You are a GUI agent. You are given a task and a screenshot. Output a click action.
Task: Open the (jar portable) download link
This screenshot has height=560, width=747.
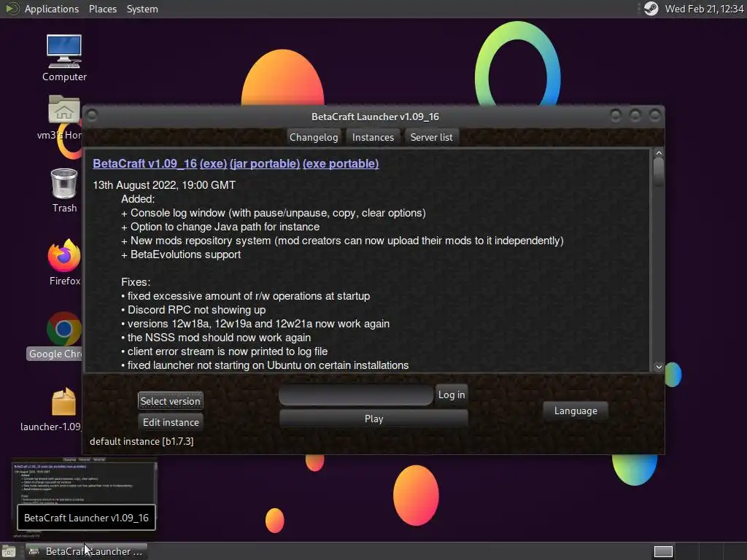[x=265, y=163]
